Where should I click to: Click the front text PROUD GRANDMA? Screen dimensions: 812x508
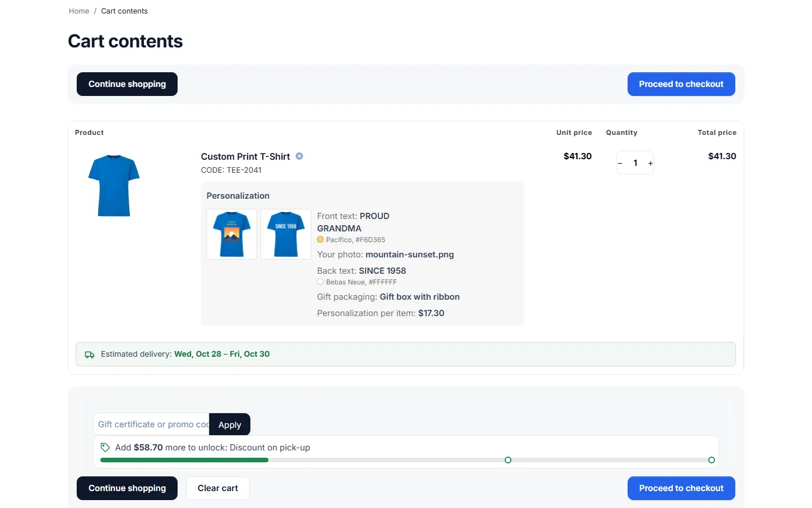click(x=354, y=222)
